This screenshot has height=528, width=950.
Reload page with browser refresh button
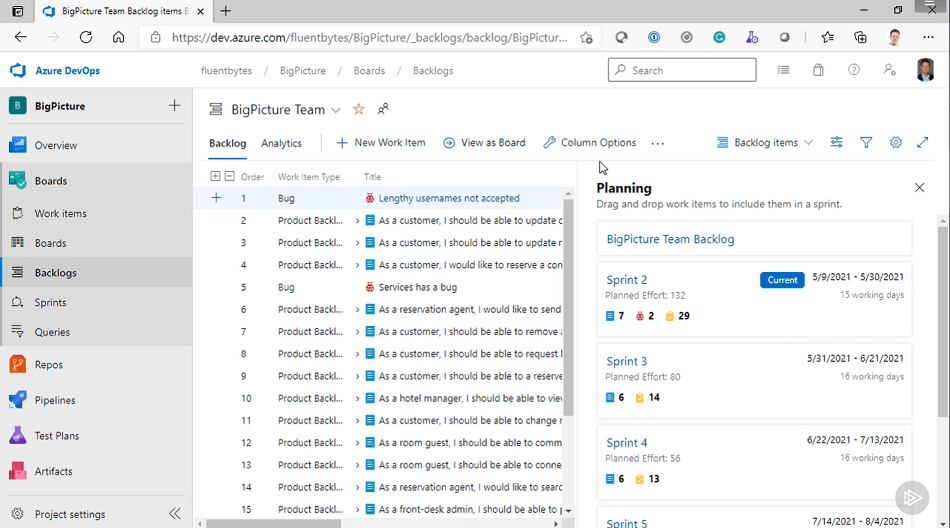pos(85,38)
